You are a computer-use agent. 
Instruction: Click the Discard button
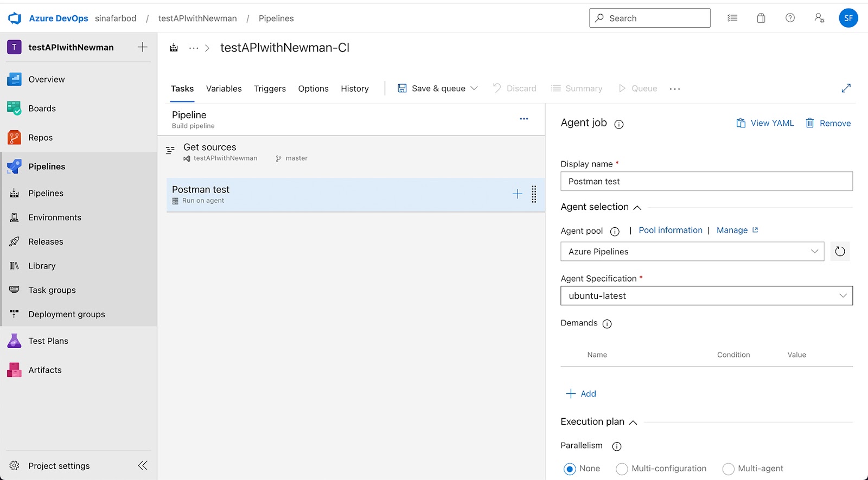point(514,88)
